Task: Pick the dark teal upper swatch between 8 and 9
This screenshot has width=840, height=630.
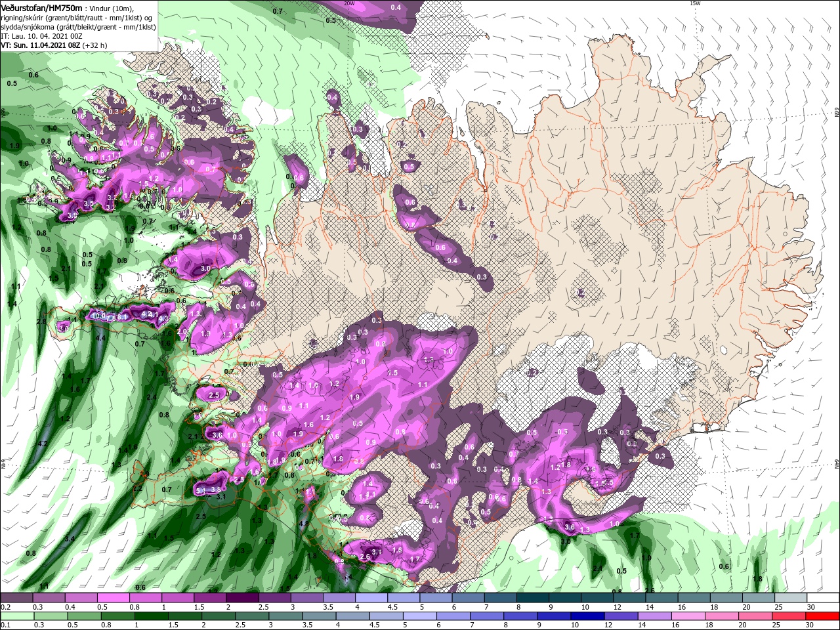Action: point(533,598)
